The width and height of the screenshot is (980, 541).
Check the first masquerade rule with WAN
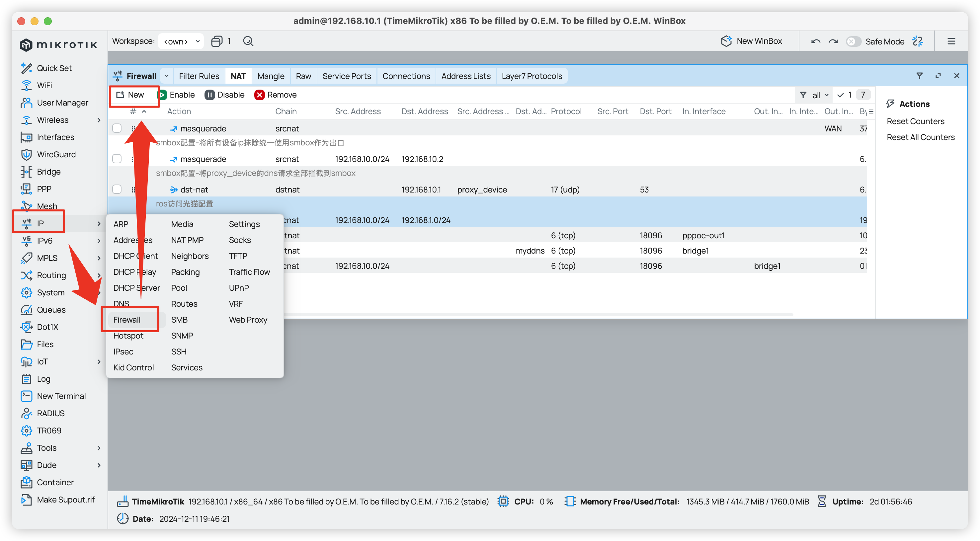pyautogui.click(x=117, y=128)
